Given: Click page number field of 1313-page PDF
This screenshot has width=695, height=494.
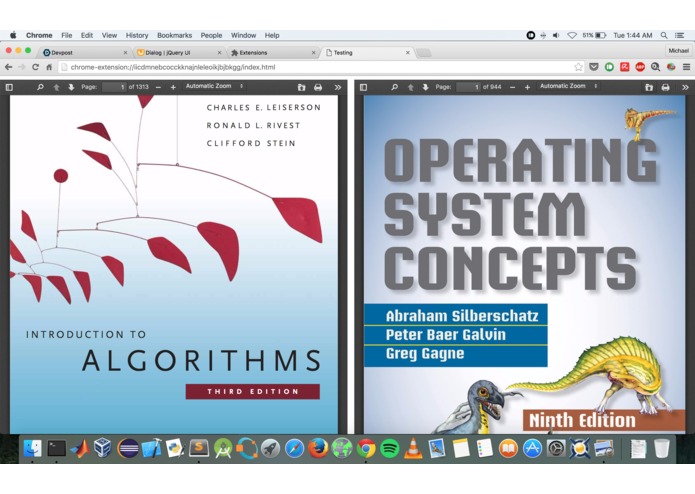Looking at the screenshot, I should point(114,87).
